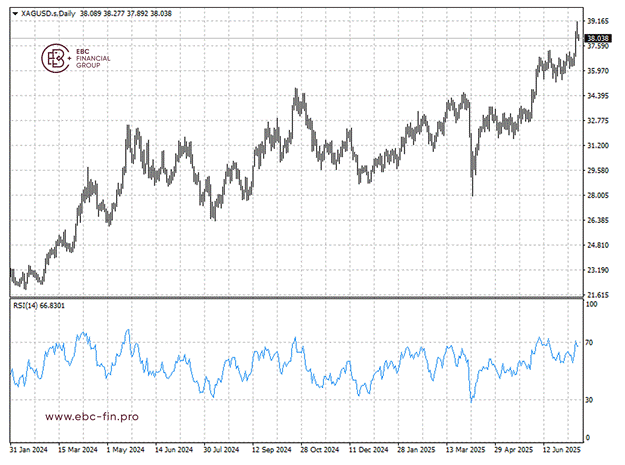The height and width of the screenshot is (465, 625).
Task: Click the EBC Financial Group logo
Action: pyautogui.click(x=76, y=58)
